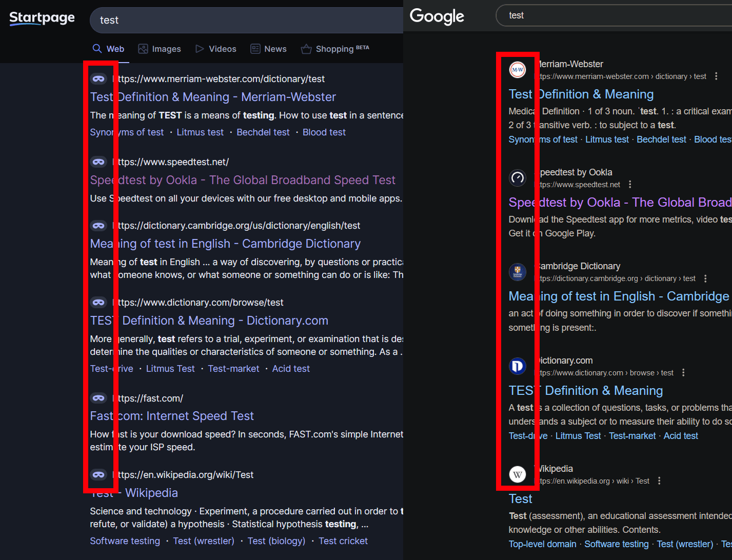Open Anonymous View for Startpage speedtest.net result
This screenshot has height=560, width=732.
click(x=98, y=162)
